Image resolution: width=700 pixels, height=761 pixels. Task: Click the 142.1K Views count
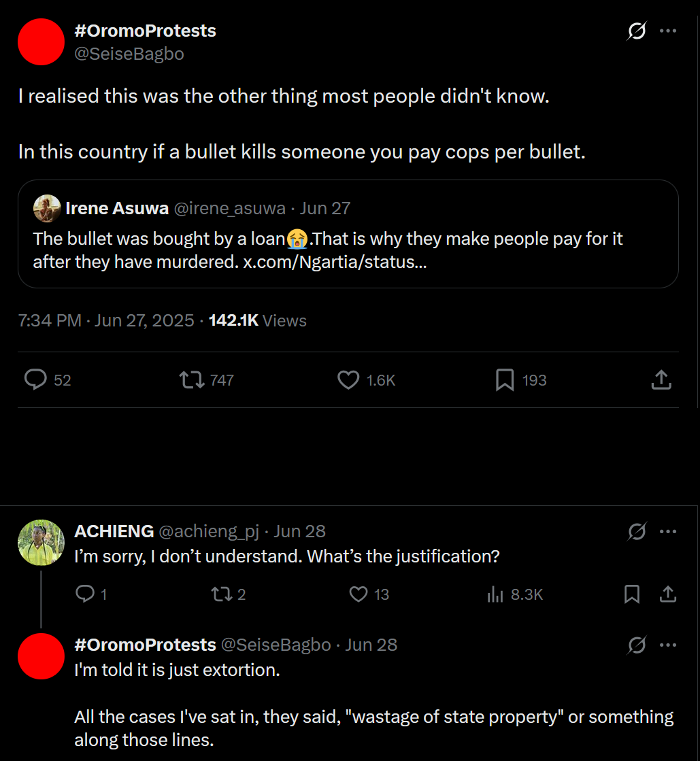pos(257,321)
